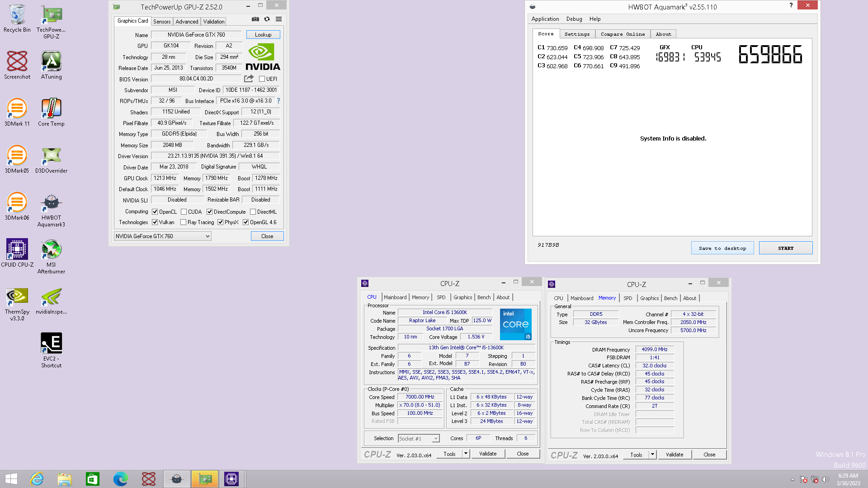Expand Tools arrow in right CPU-Z window

click(x=652, y=454)
